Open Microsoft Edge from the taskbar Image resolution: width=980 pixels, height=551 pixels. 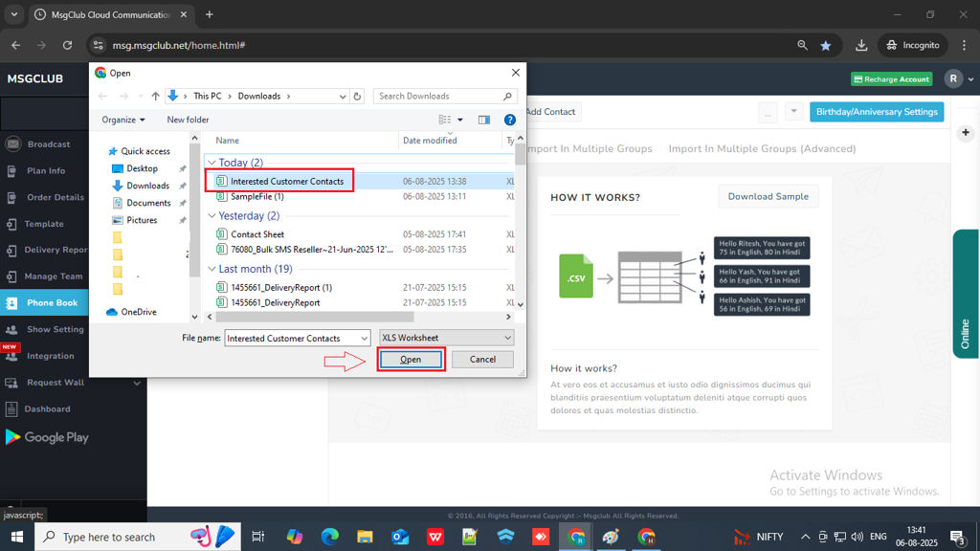pyautogui.click(x=329, y=537)
